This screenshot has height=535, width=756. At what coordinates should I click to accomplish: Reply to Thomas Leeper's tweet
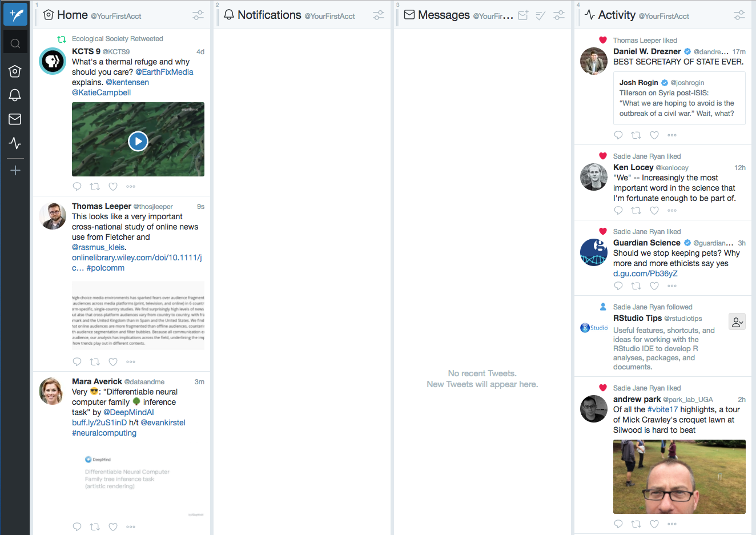tap(77, 361)
